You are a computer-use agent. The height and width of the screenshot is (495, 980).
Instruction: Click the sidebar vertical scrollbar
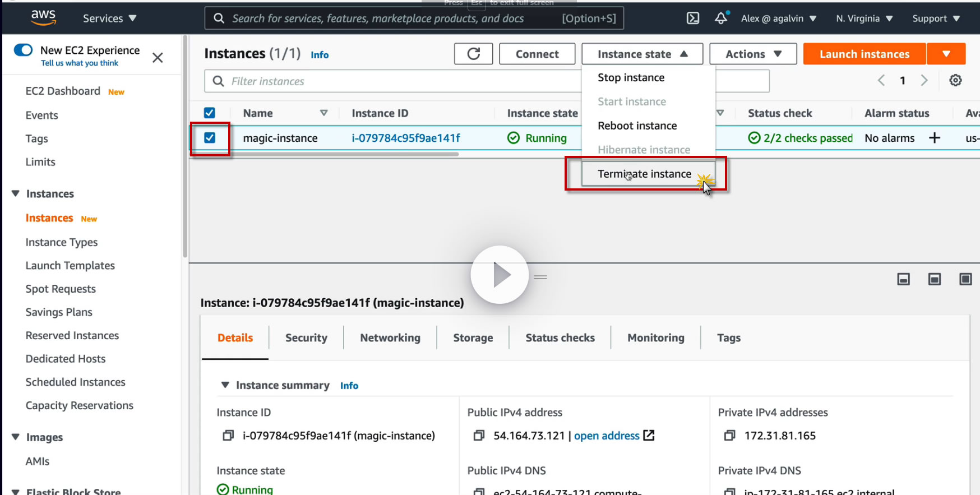click(x=185, y=146)
